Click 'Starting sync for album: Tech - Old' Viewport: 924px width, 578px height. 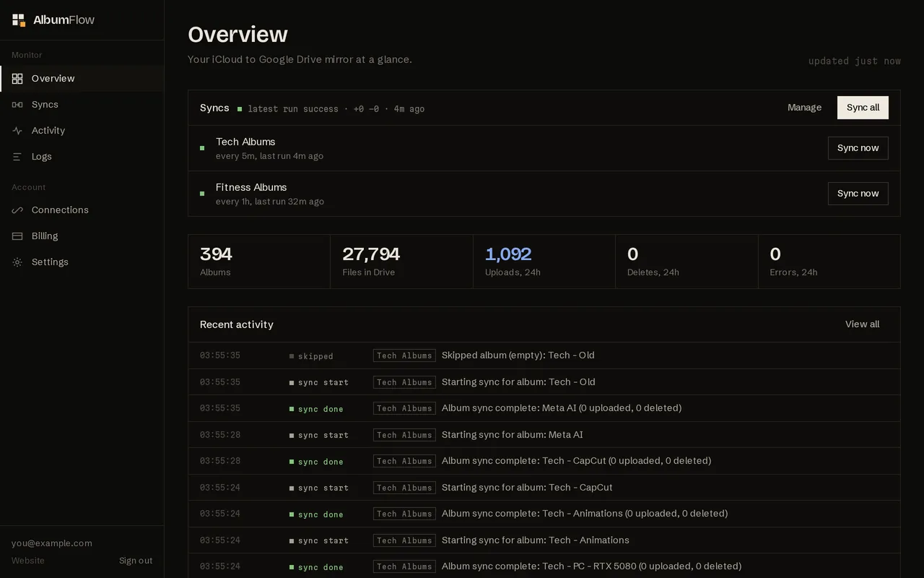coord(518,382)
